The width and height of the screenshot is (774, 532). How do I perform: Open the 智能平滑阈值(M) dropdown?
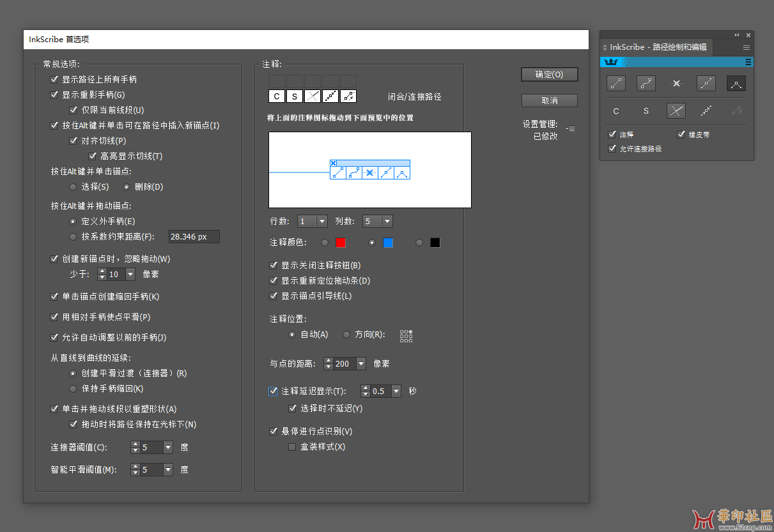168,469
